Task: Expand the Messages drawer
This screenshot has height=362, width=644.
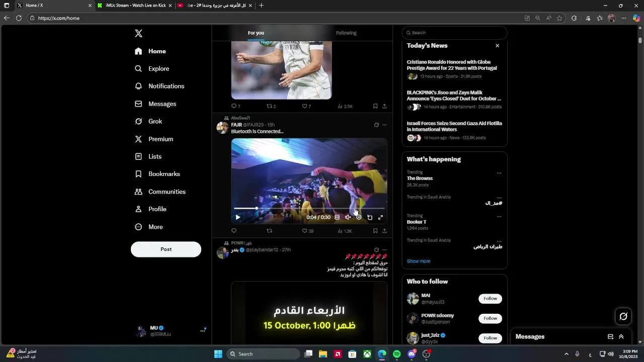Action: 621,337
